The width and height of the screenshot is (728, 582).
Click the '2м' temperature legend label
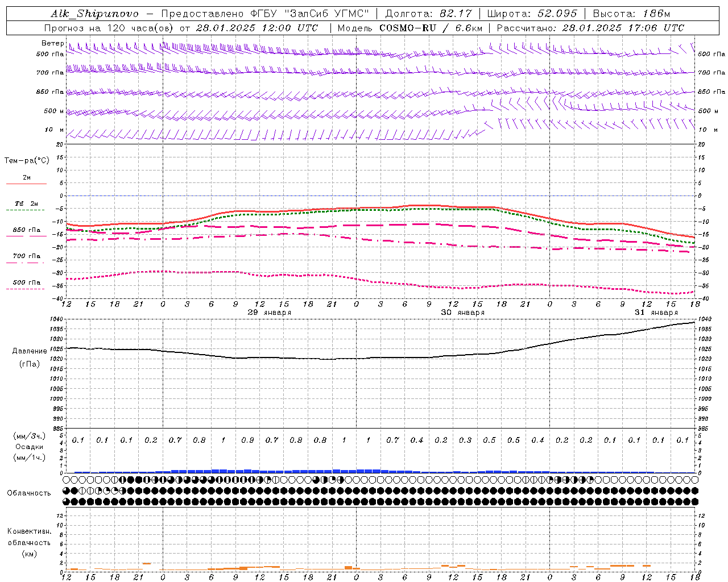coord(27,177)
